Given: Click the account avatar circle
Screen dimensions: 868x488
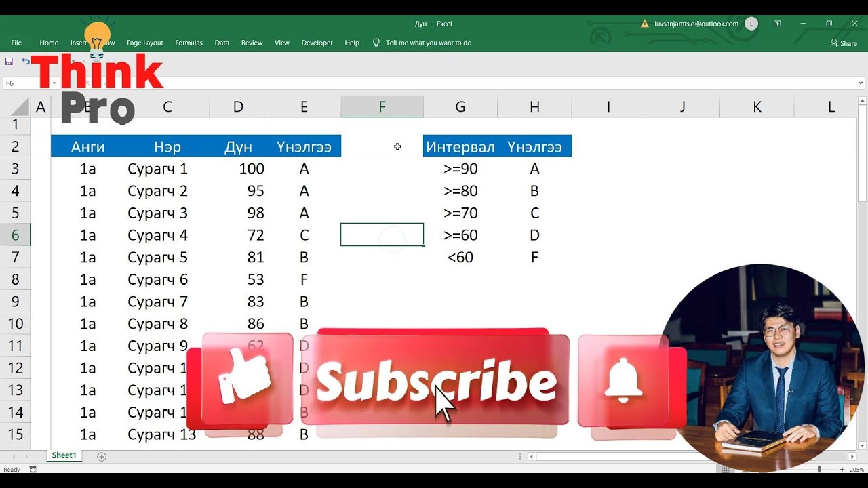Looking at the screenshot, I should (x=751, y=24).
